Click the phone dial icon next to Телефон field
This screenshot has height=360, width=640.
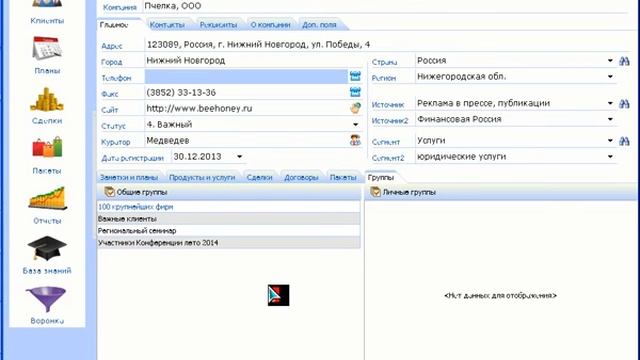pos(356,76)
